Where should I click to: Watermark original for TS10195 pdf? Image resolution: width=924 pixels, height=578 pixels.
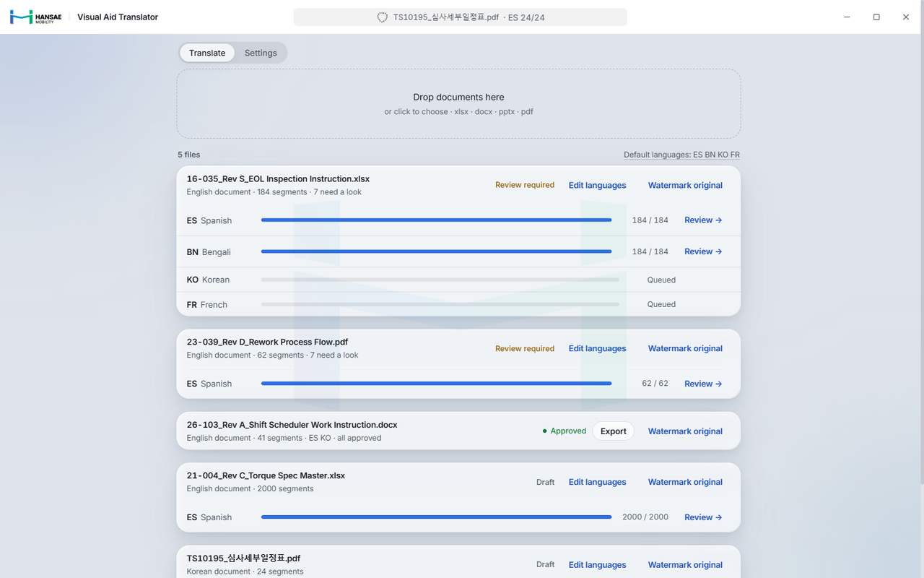pos(685,565)
